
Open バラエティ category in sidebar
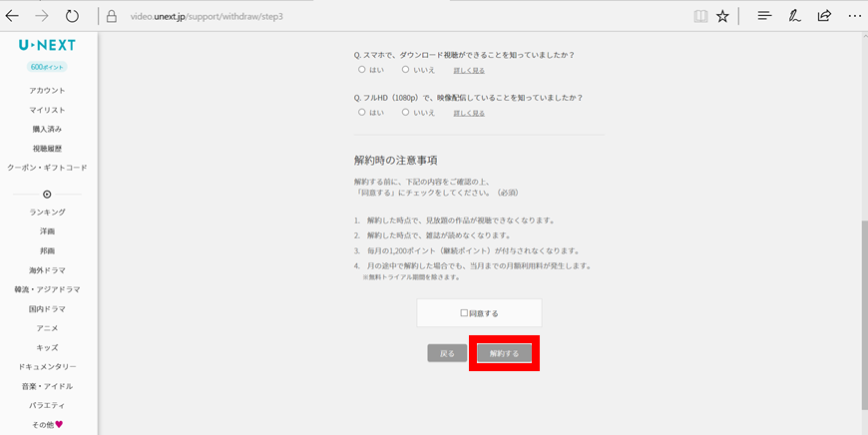(x=47, y=405)
